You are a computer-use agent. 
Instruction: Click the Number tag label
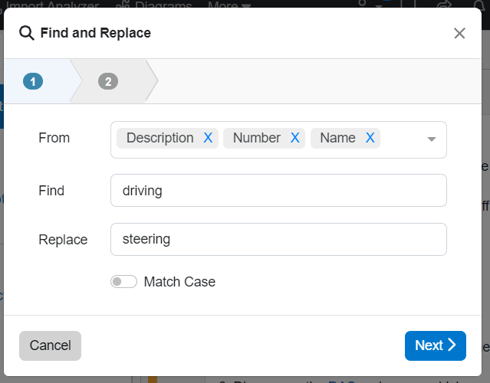tap(257, 138)
